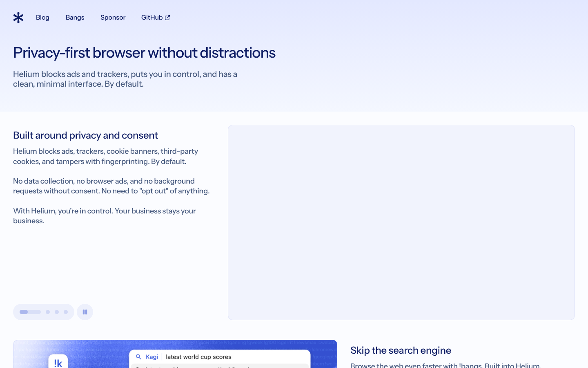
Task: Click the 'Skip the search engine' heading
Action: point(401,350)
